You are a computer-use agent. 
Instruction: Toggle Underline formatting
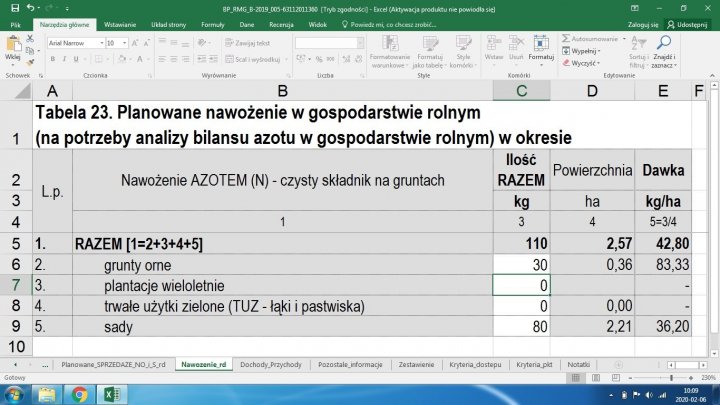(x=76, y=59)
